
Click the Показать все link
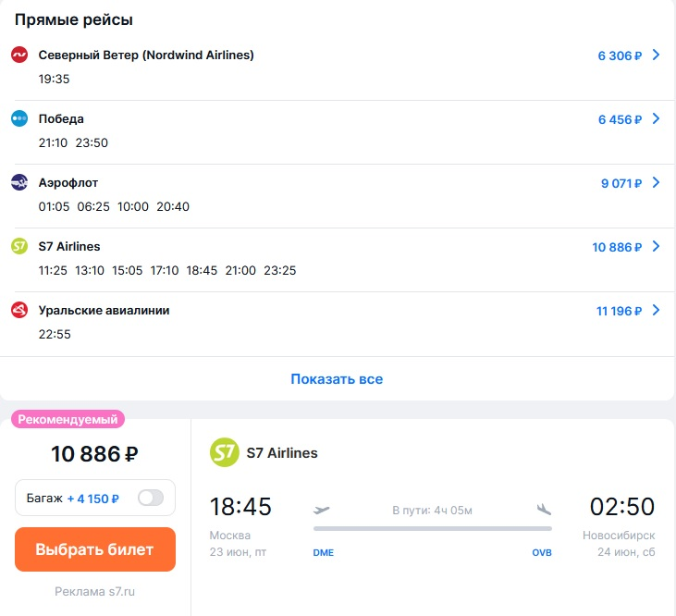[337, 379]
